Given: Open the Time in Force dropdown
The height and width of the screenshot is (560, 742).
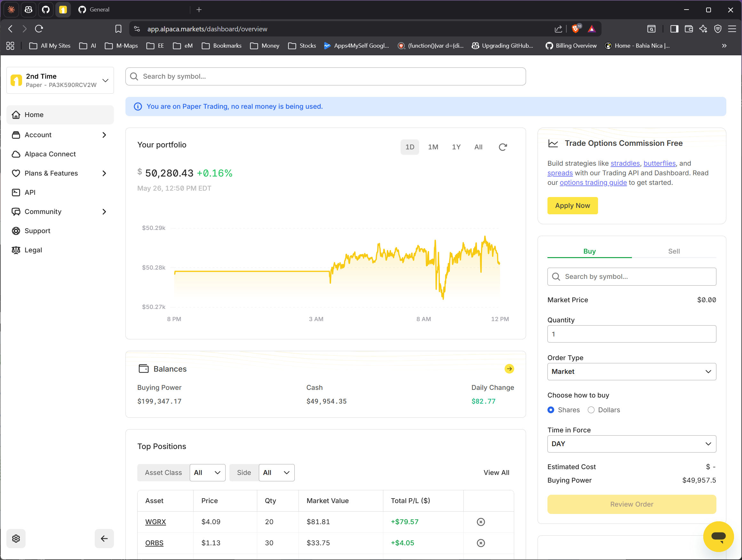Looking at the screenshot, I should click(631, 443).
